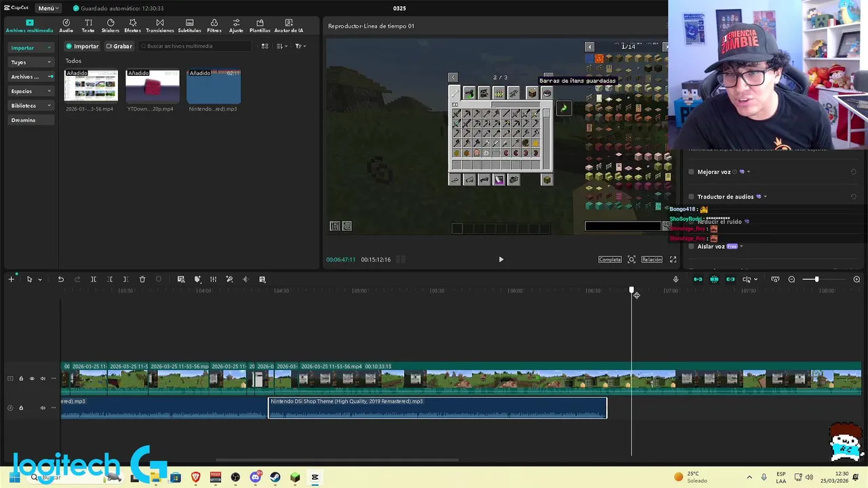Image resolution: width=868 pixels, height=488 pixels.
Task: Click the preview snapshot focus icon
Action: pos(631,260)
